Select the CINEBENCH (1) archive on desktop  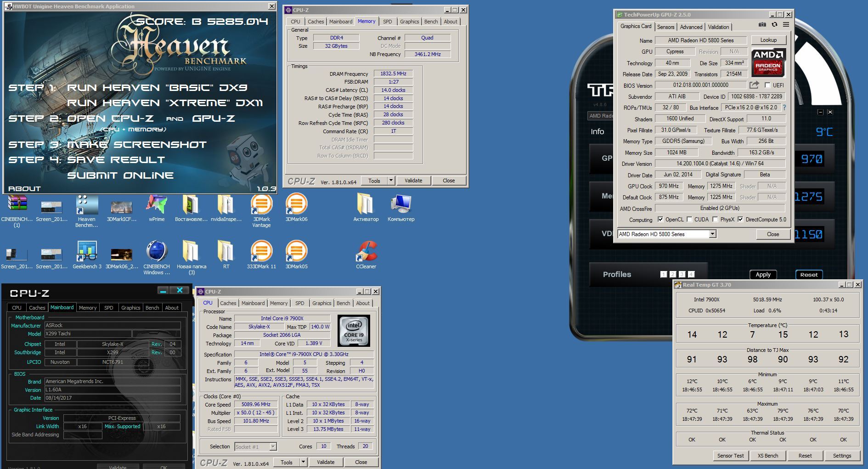(x=17, y=210)
